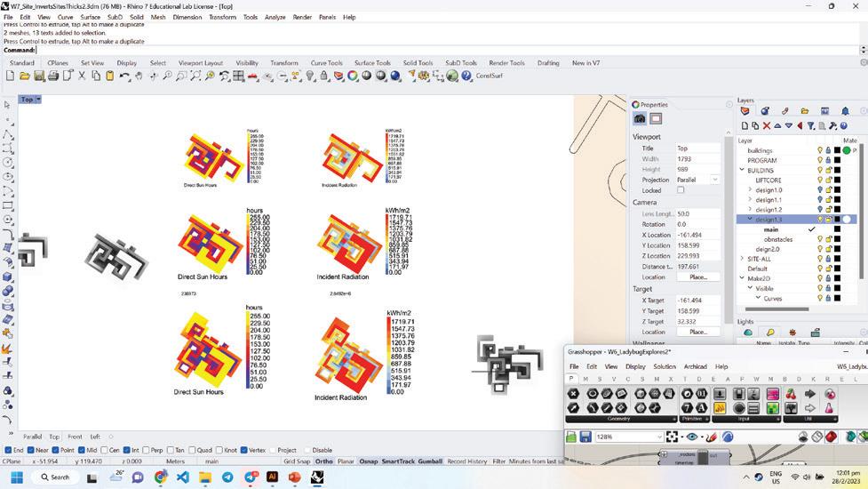Image resolution: width=868 pixels, height=489 pixels.
Task: Collapse the design1.3 layer
Action: [x=750, y=220]
